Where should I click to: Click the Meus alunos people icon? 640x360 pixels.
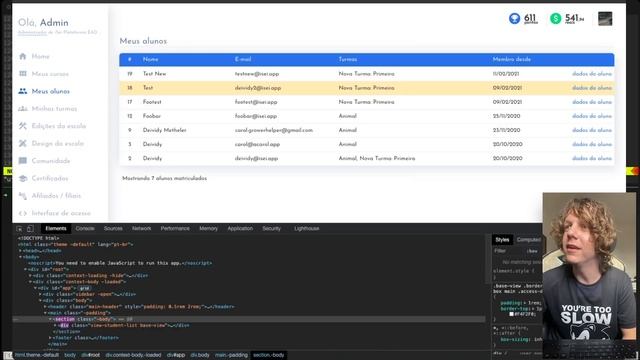coord(23,91)
